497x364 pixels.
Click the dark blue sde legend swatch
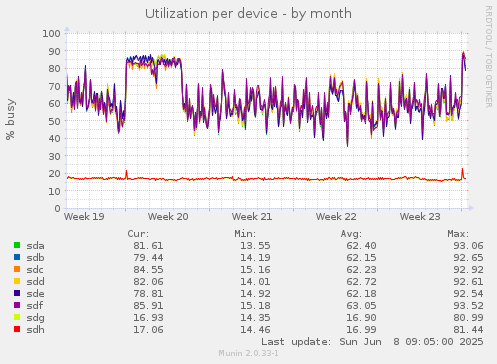(17, 293)
